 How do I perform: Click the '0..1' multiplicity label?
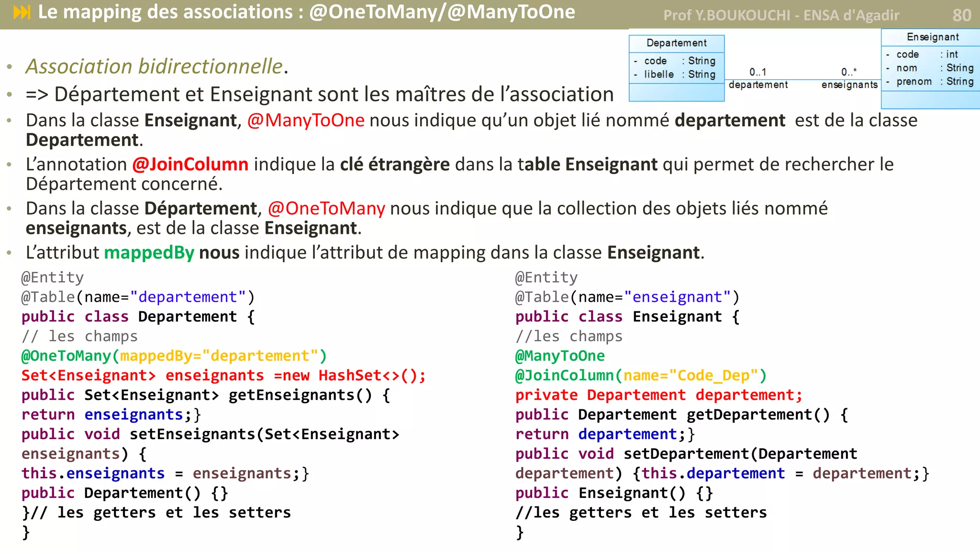click(757, 72)
